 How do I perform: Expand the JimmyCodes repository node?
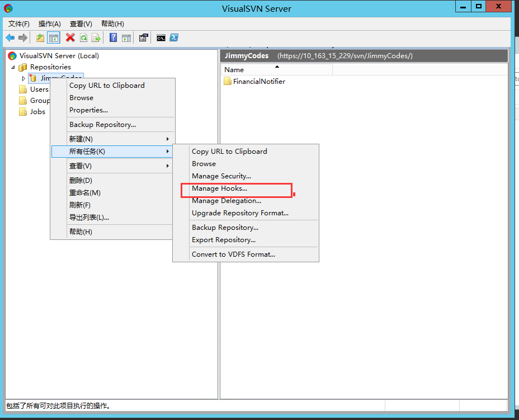[23, 78]
